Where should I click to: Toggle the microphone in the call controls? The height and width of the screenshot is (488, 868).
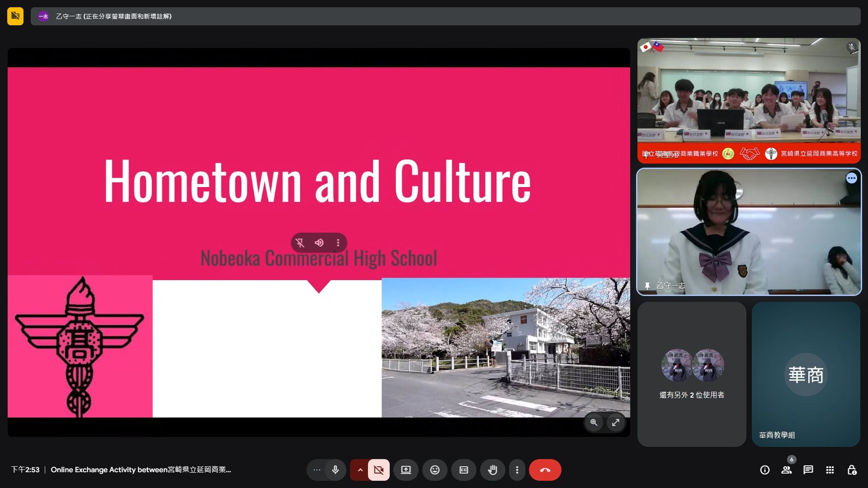coord(335,470)
